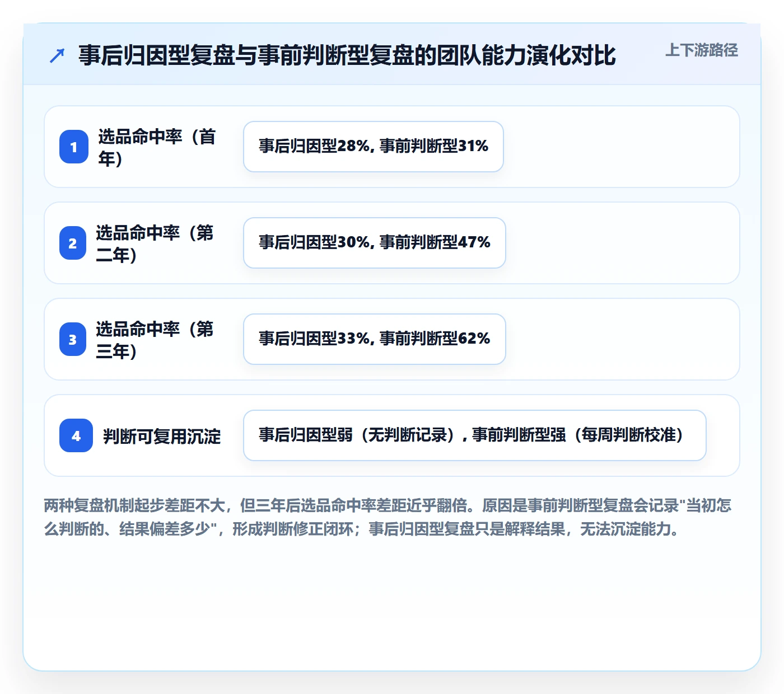The image size is (784, 694).
Task: Click the number 3 step badge
Action: click(73, 339)
